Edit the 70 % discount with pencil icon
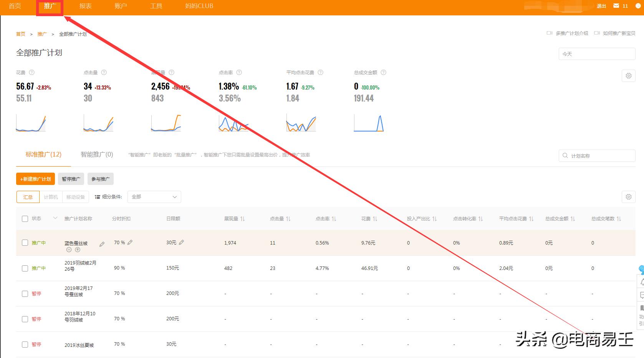 coord(130,242)
